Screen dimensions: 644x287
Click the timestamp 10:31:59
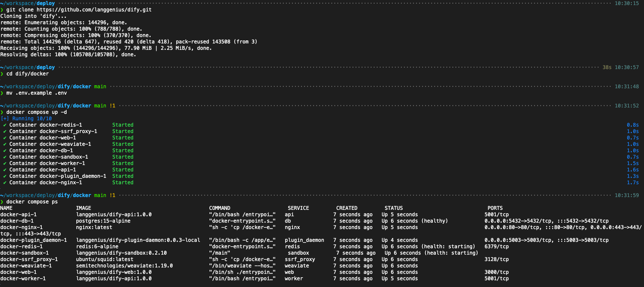[627, 195]
